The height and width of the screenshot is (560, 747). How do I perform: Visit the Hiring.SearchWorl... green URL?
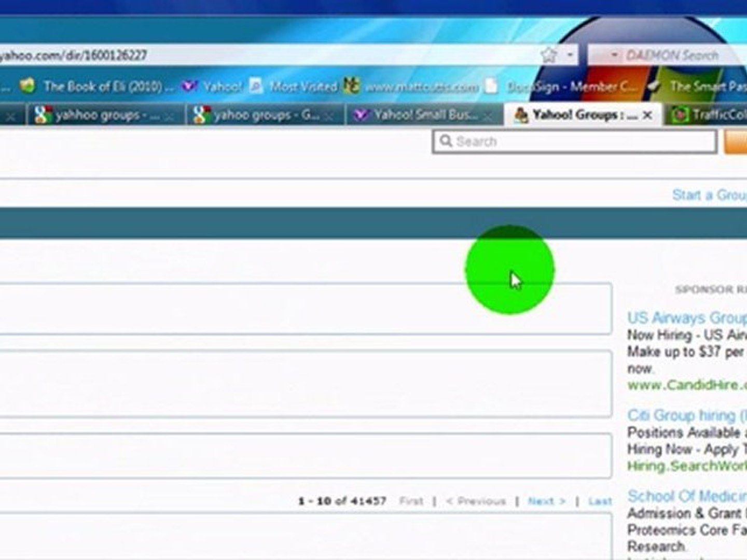click(x=687, y=466)
